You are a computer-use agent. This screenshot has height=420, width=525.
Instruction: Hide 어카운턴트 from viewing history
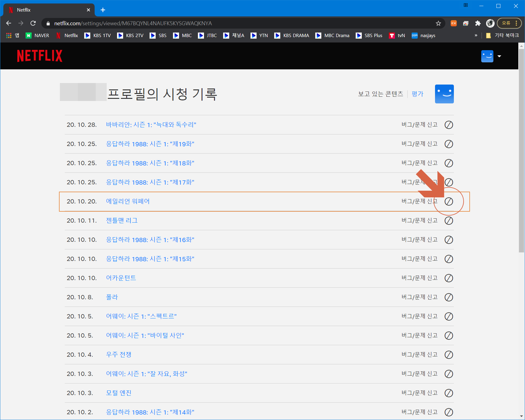(449, 278)
